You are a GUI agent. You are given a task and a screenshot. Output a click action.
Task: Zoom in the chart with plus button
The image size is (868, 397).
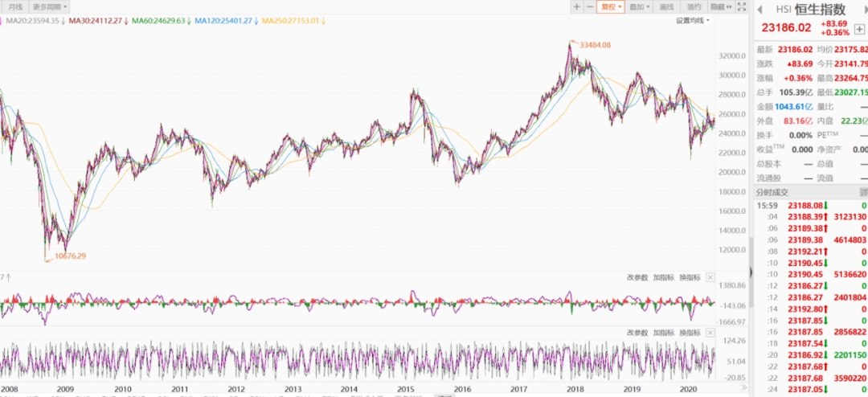click(577, 6)
